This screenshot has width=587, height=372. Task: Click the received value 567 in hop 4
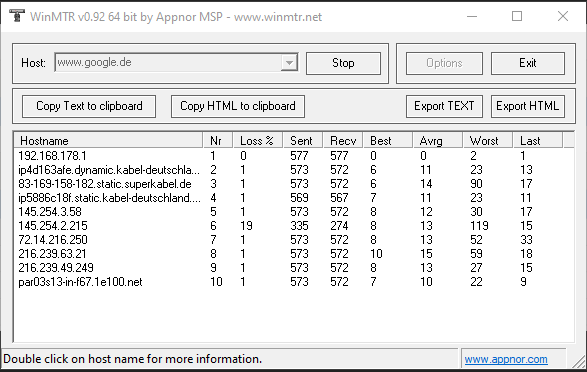tap(339, 198)
